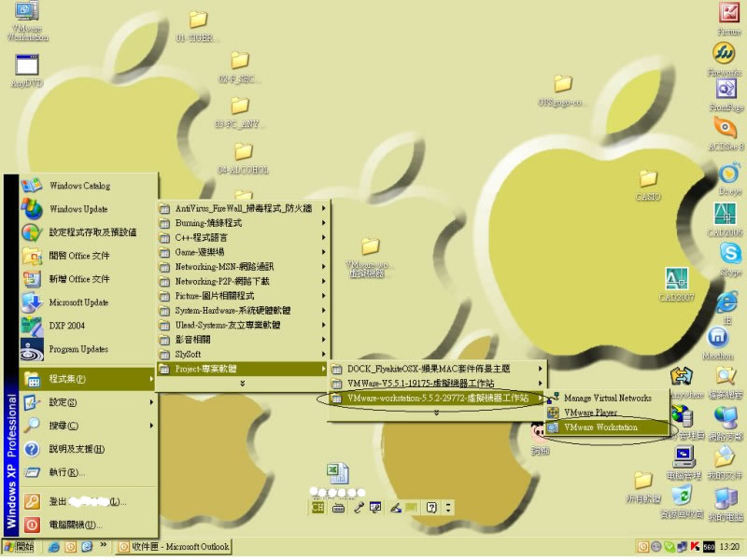
Task: Show more programs via chevron under SlySoft
Action: [x=243, y=384]
